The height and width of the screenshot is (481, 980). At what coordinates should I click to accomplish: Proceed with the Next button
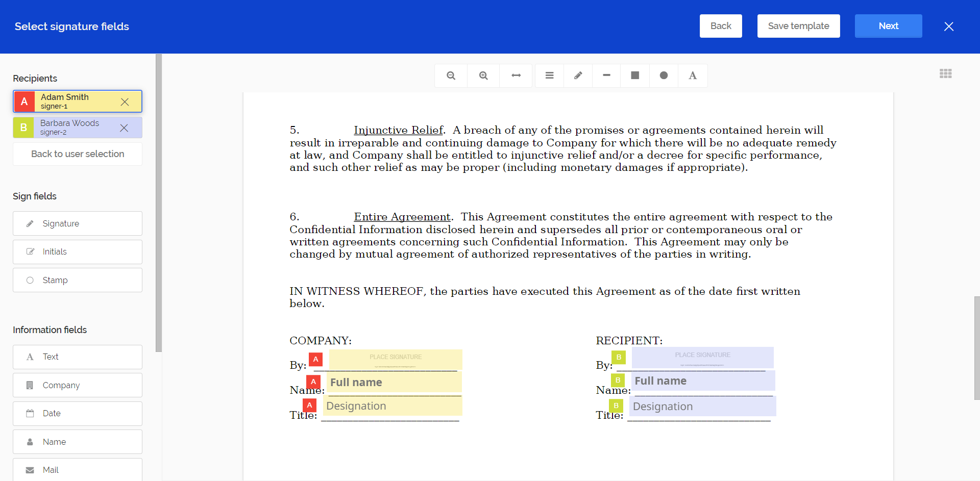click(x=888, y=26)
